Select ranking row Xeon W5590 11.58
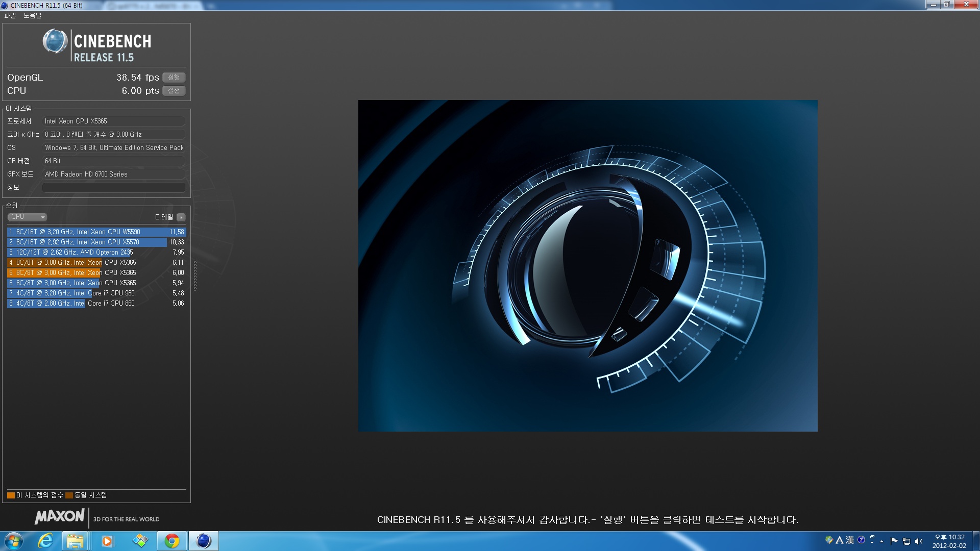The image size is (980, 551). [96, 232]
